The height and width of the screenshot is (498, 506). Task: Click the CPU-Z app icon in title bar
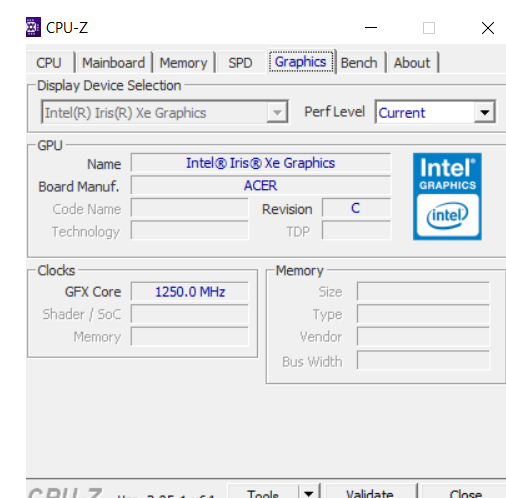pos(33,27)
